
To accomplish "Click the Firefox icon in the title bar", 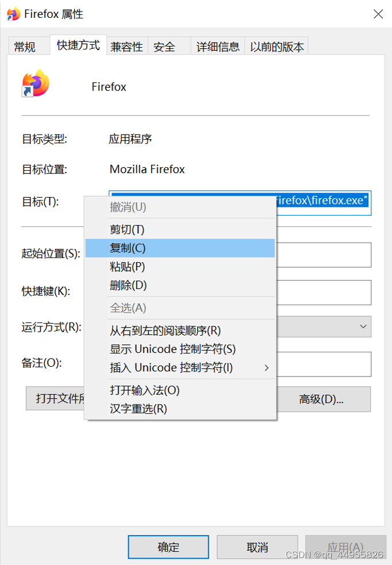I will point(13,14).
